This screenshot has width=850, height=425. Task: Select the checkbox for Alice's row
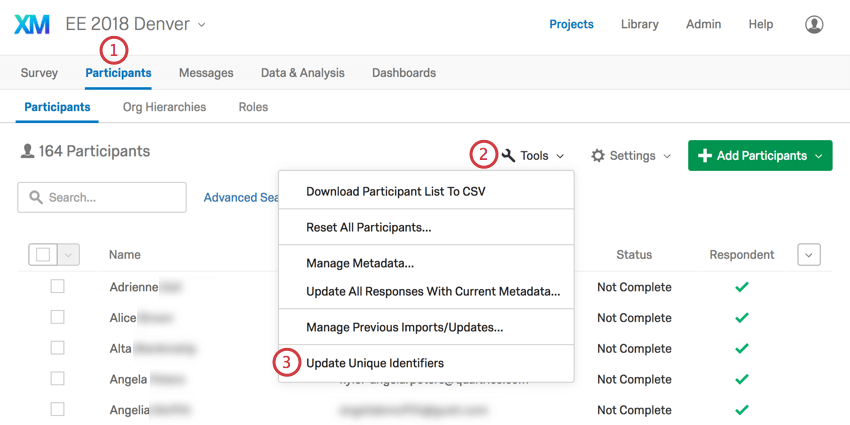tap(57, 318)
